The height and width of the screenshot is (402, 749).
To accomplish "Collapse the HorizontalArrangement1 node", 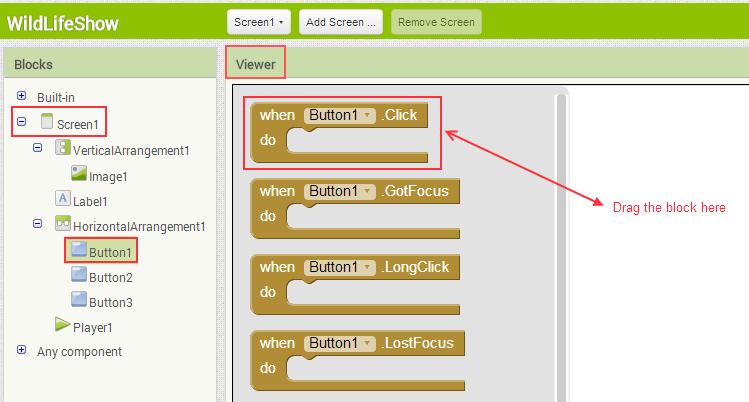I will tap(38, 225).
